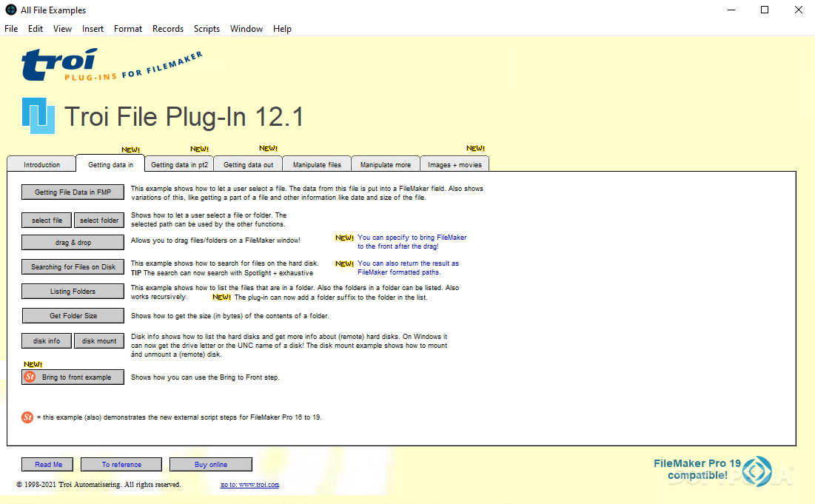Screen dimensions: 815x504
Task: Click the select folder button
Action: (99, 220)
